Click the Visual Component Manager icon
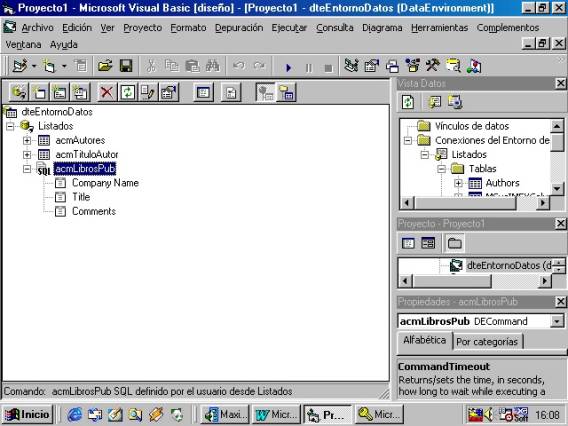This screenshot has height=426, width=568. point(474,66)
